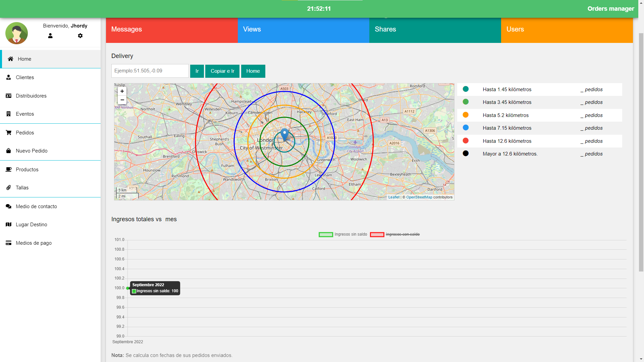
Task: Click the orange Hasta 5.2 kilómetros swatch
Action: 466,115
